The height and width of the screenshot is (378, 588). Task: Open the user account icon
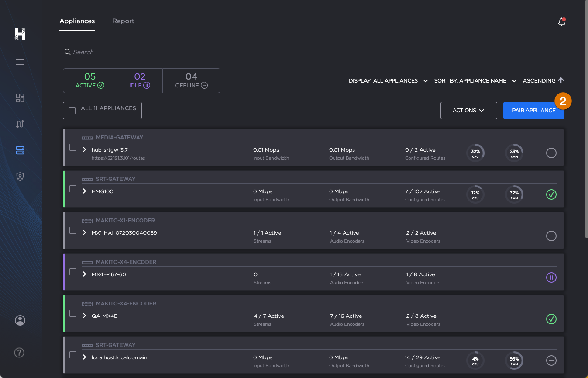click(x=20, y=320)
